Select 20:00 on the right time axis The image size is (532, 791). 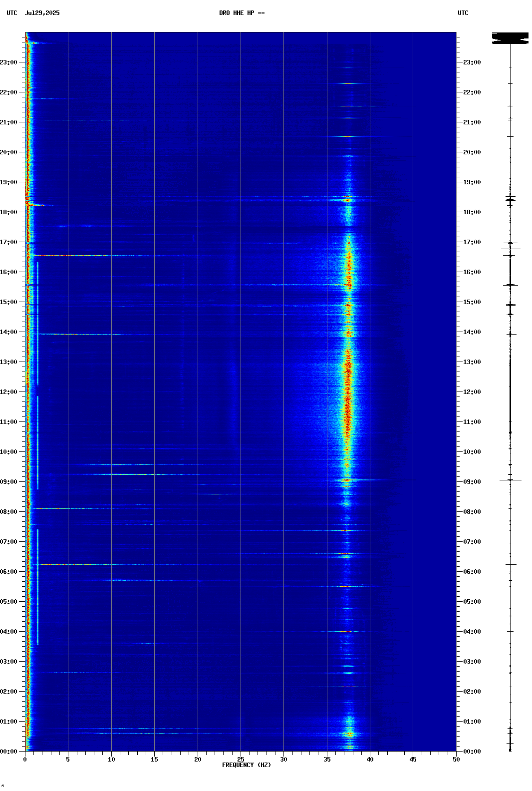[472, 152]
